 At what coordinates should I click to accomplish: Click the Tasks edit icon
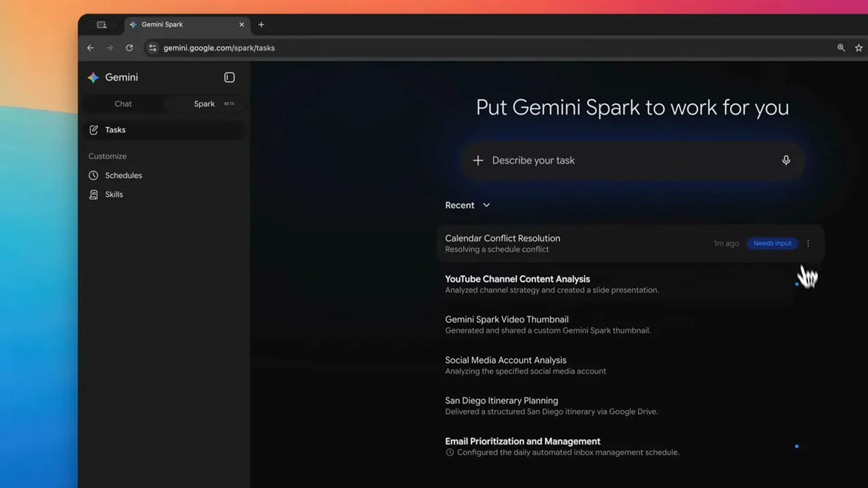click(93, 130)
